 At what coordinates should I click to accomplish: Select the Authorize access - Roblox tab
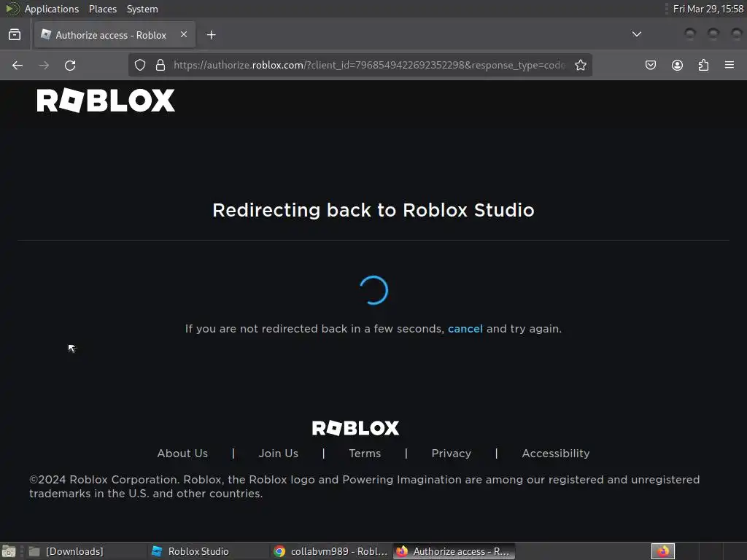[x=115, y=35]
